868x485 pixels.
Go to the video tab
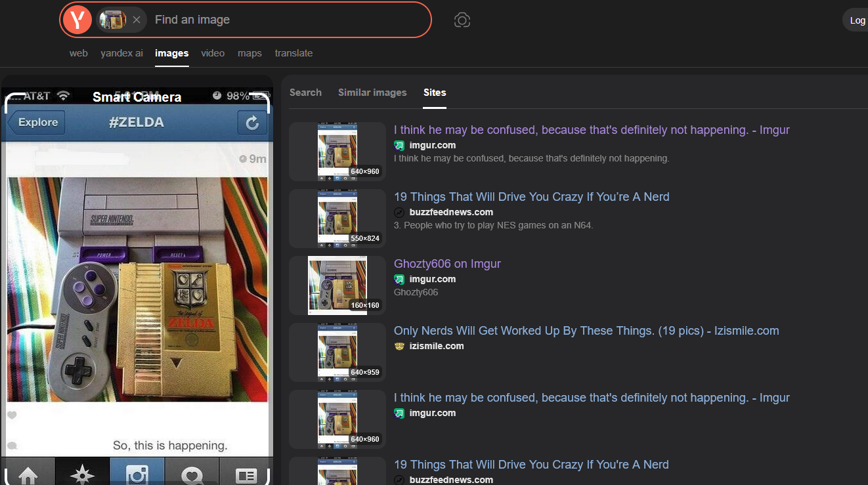coord(213,53)
